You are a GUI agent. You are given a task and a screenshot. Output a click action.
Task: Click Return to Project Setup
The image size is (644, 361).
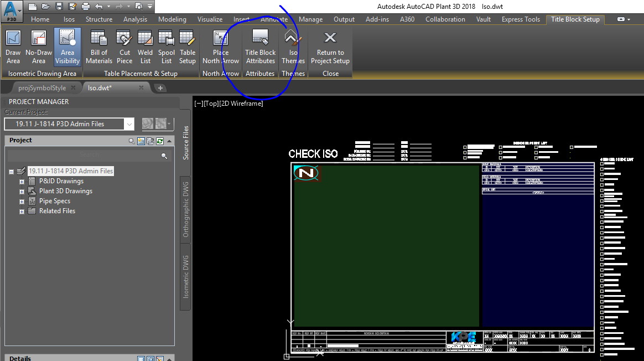pos(330,47)
